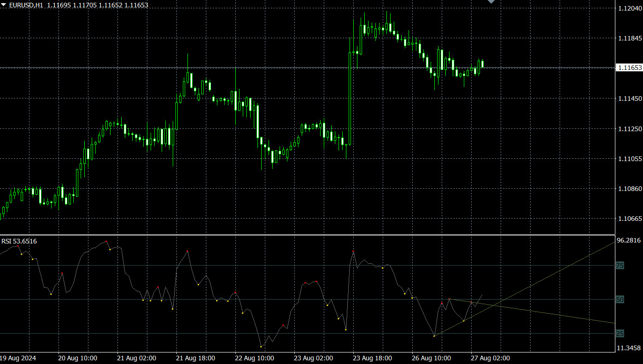The height and width of the screenshot is (364, 643).
Task: Click the RSI level label 75
Action: pos(620,266)
